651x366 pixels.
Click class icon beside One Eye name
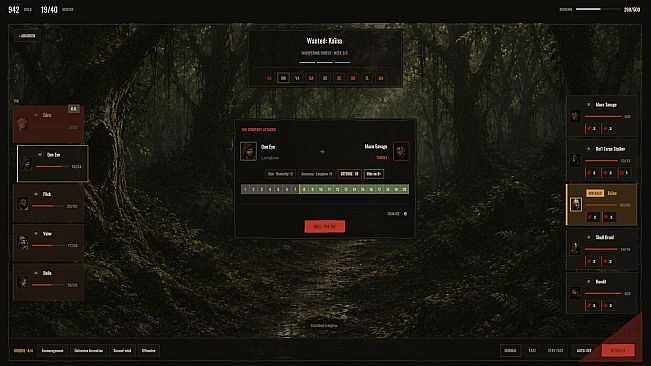point(40,155)
